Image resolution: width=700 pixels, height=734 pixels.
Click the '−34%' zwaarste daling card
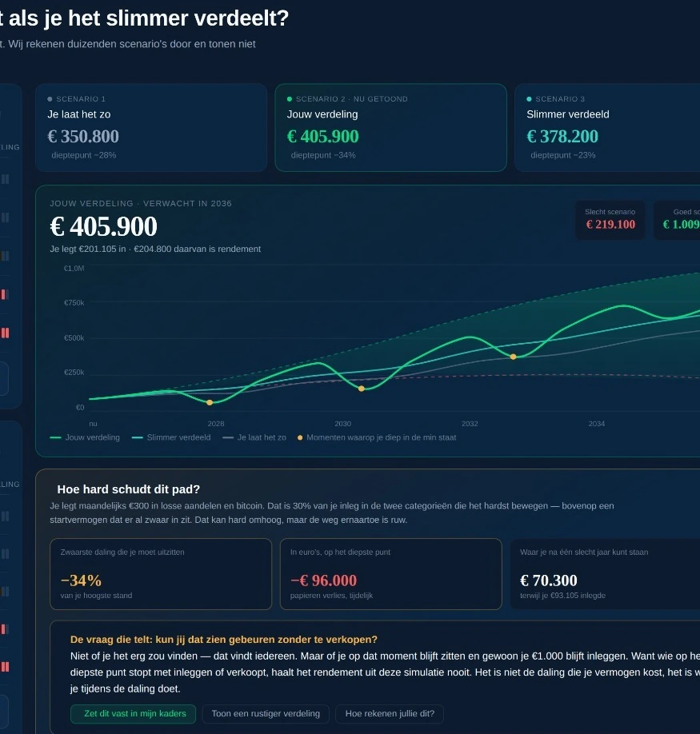coord(161,574)
